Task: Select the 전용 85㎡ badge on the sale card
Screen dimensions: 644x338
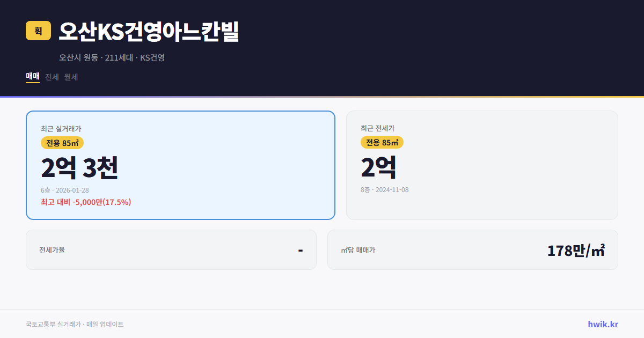Action: (x=62, y=143)
